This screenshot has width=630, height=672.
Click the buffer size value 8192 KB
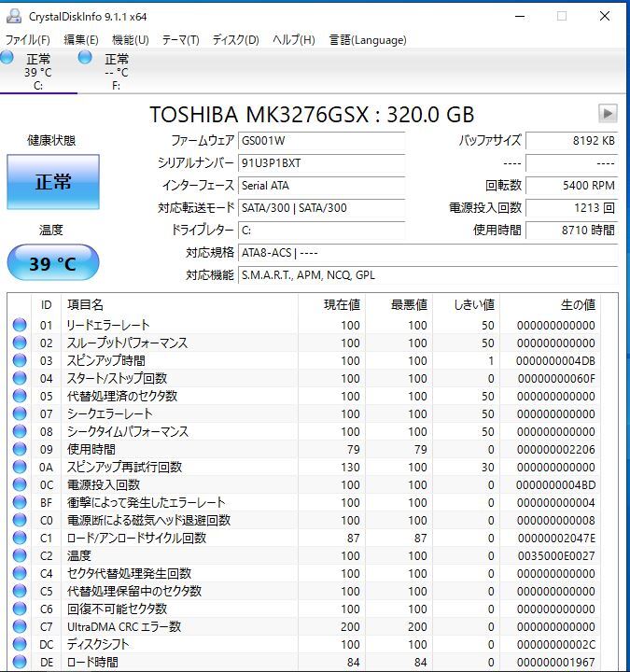point(572,141)
